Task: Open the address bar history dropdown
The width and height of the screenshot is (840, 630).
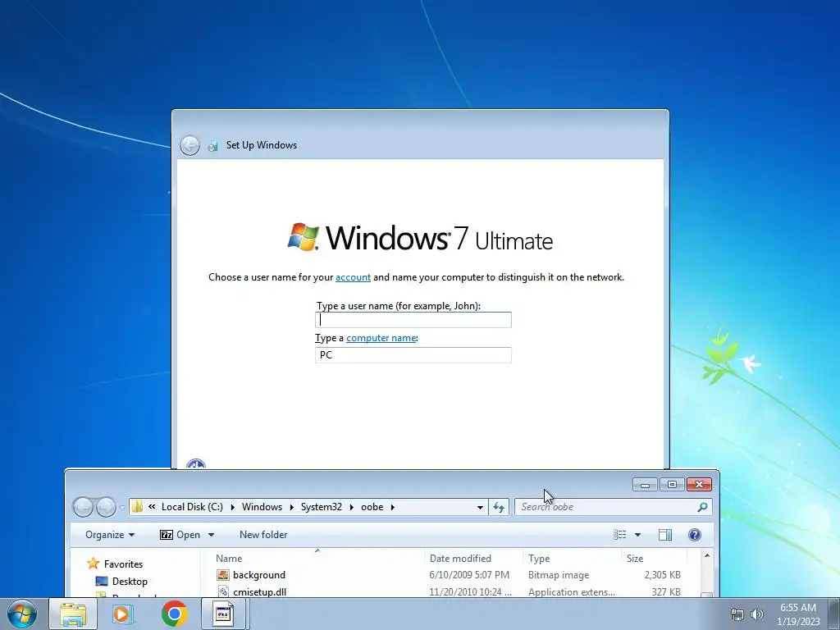Action: click(480, 507)
